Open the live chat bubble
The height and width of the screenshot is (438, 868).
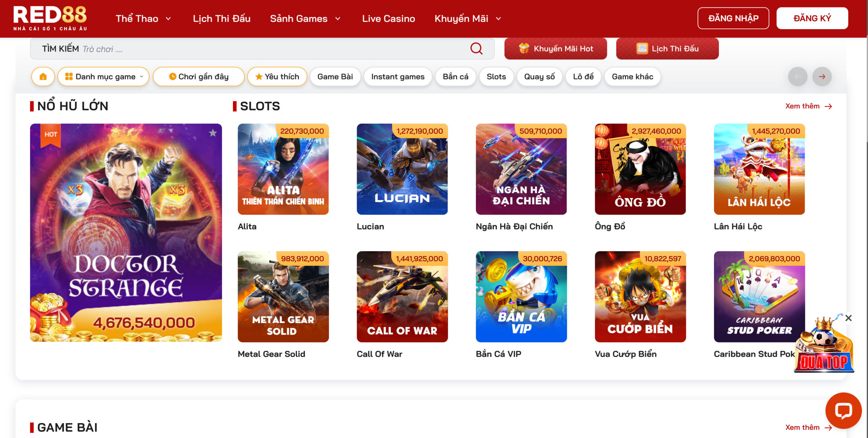843,410
